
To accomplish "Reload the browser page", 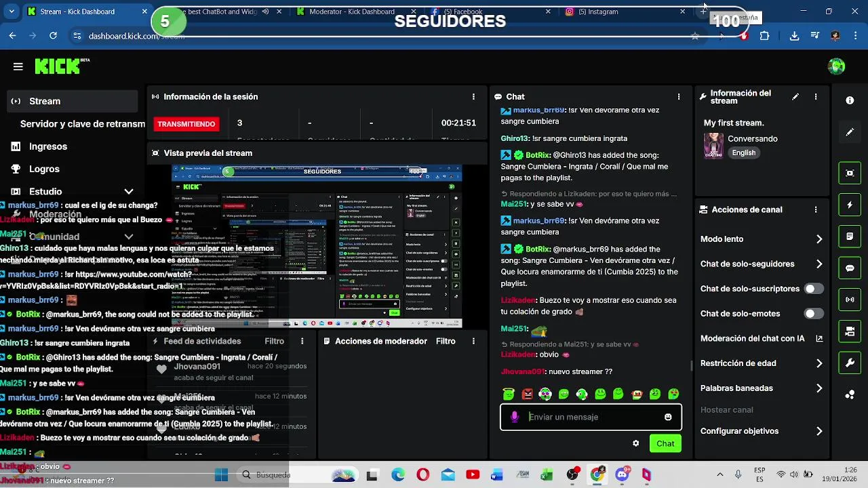I will click(53, 36).
